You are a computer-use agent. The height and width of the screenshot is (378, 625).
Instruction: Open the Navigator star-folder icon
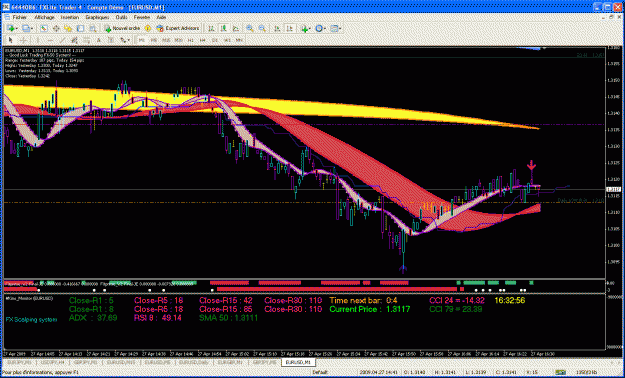coord(68,28)
